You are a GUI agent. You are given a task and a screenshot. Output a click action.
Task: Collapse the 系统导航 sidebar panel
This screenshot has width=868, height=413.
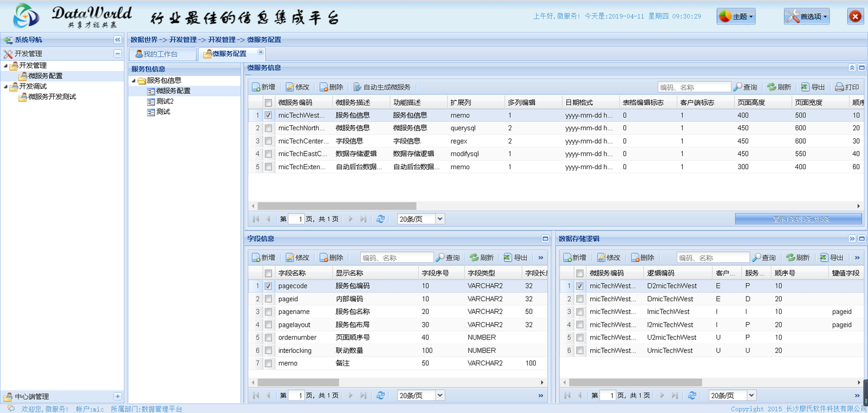click(x=117, y=39)
